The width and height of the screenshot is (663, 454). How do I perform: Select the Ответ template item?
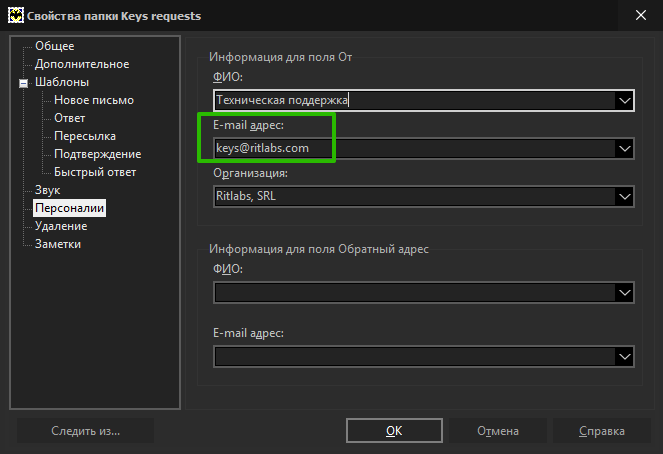[70, 118]
